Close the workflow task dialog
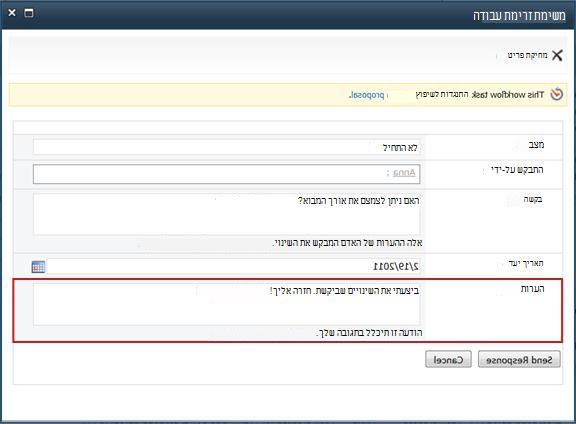Image resolution: width=576 pixels, height=424 pixels. click(x=12, y=13)
